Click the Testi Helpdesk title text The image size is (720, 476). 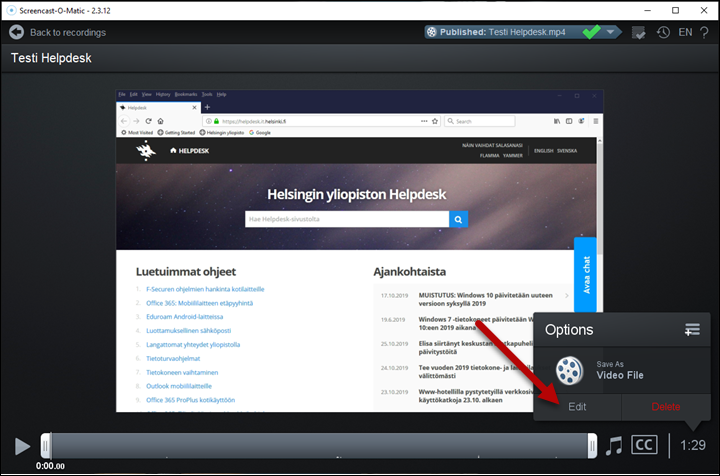[51, 58]
